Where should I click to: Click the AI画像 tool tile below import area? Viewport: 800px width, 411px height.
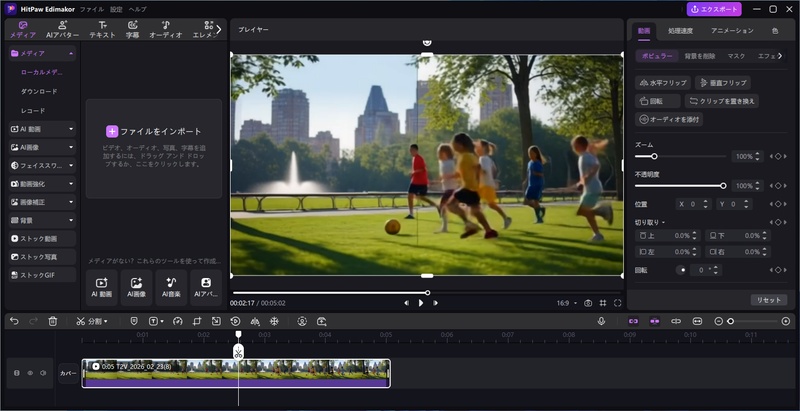point(136,288)
